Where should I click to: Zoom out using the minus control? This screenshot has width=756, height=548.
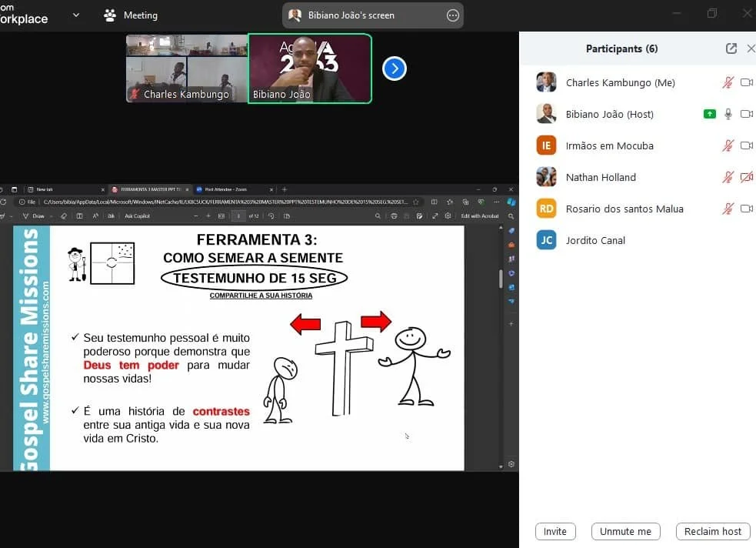click(196, 216)
